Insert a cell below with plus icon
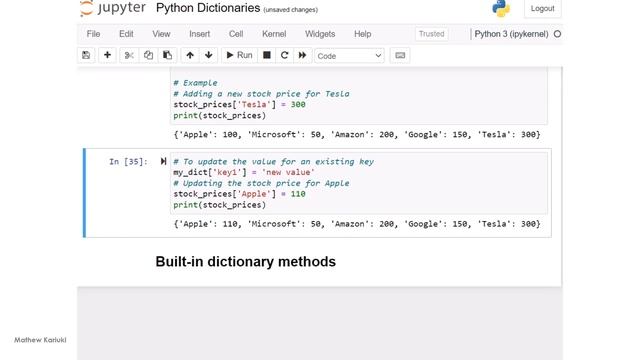Image resolution: width=640 pixels, height=360 pixels. coord(107,55)
